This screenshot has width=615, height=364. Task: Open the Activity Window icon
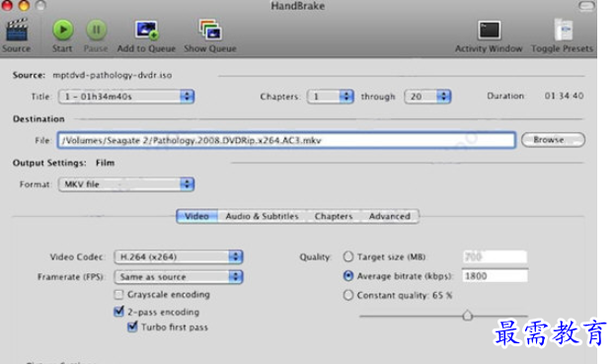(489, 30)
